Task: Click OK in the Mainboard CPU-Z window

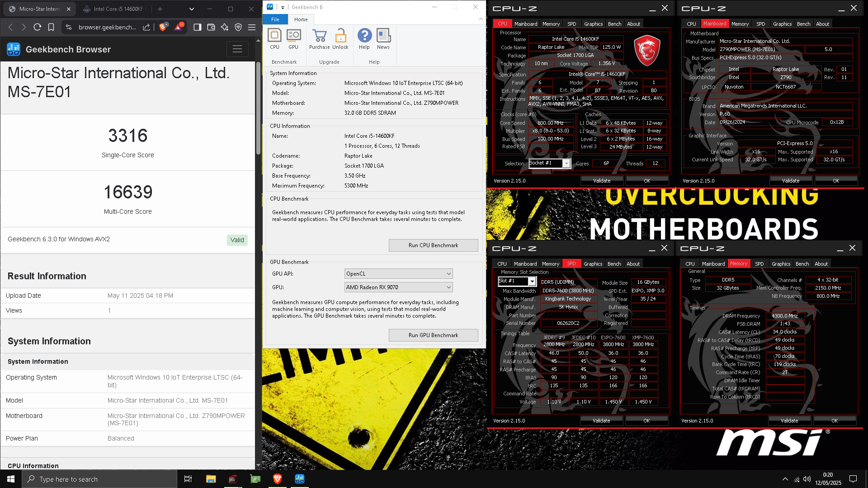Action: point(835,181)
